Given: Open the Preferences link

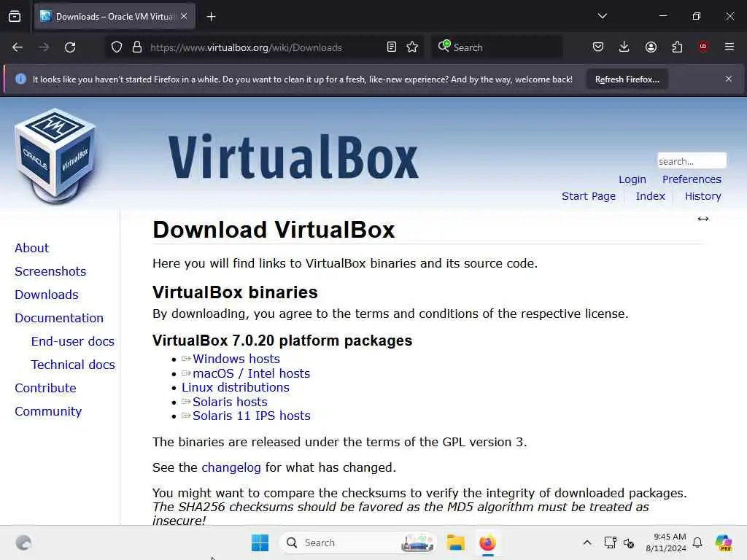Looking at the screenshot, I should (692, 179).
